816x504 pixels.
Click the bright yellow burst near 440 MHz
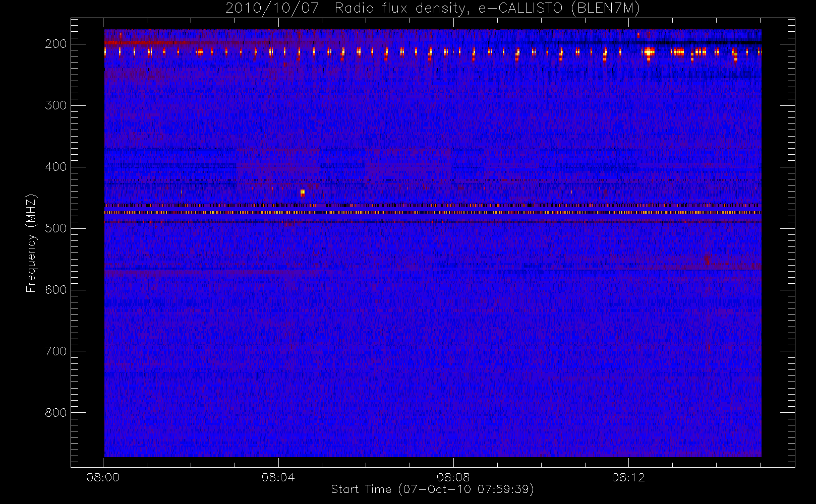click(302, 193)
